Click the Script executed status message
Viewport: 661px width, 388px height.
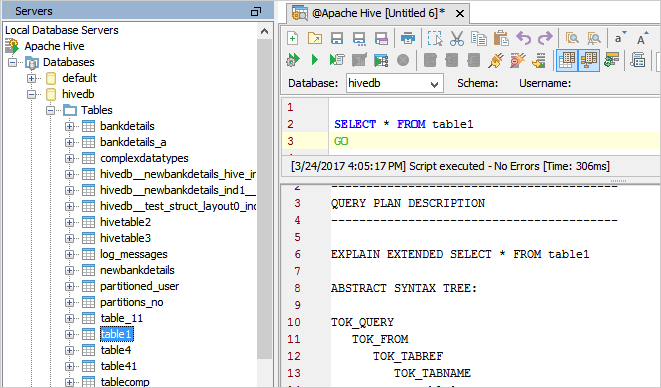click(x=450, y=166)
